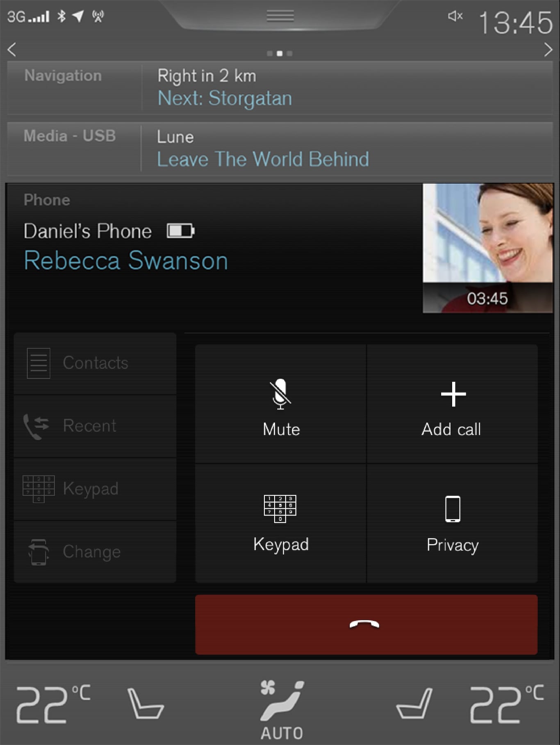
Task: Open Contacts list in phone menu
Action: point(95,363)
